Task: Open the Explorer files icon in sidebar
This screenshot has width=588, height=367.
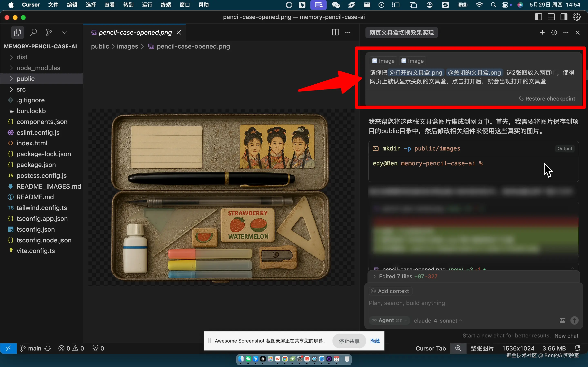Action: (18, 32)
